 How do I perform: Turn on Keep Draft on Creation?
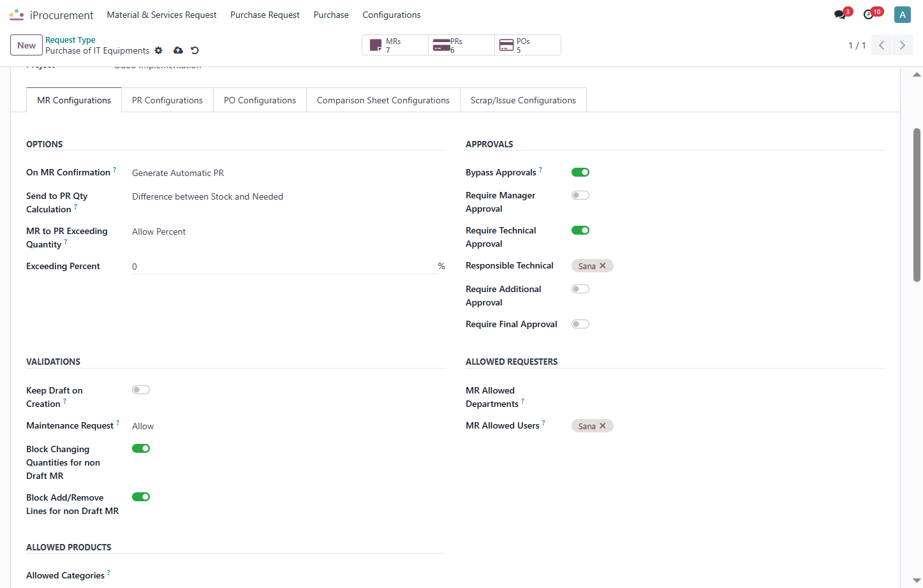tap(141, 390)
